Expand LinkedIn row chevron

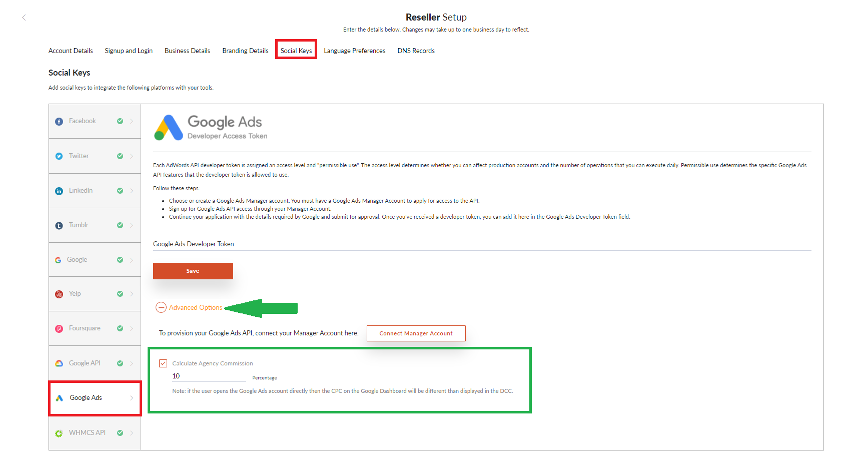[132, 191]
